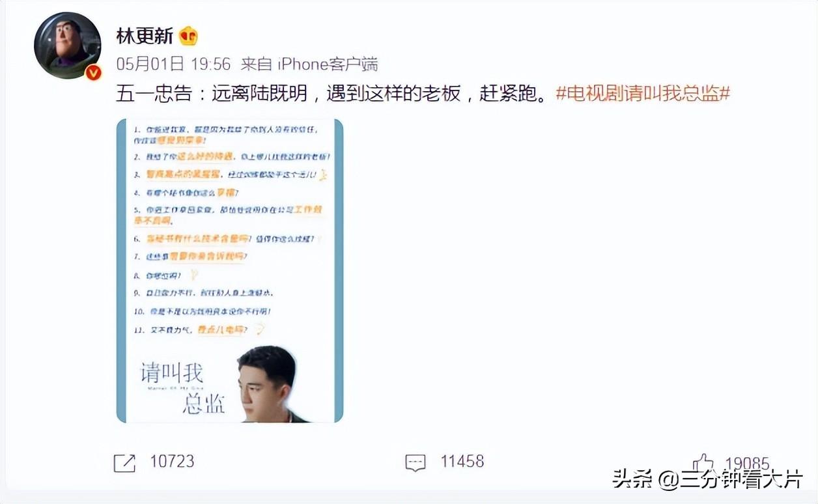Click the iPhone客户端 source link
This screenshot has height=504, width=818.
click(328, 64)
